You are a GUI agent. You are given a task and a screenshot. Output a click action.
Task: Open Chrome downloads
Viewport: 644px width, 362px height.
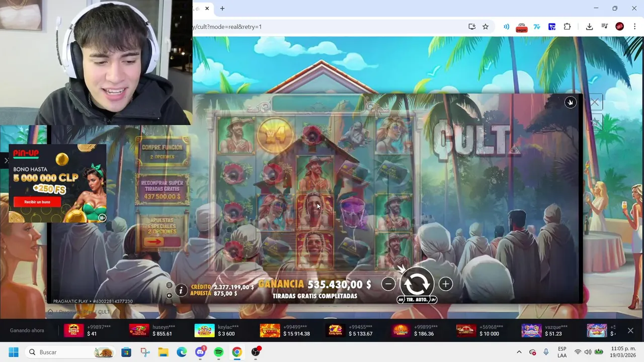pos(590,27)
